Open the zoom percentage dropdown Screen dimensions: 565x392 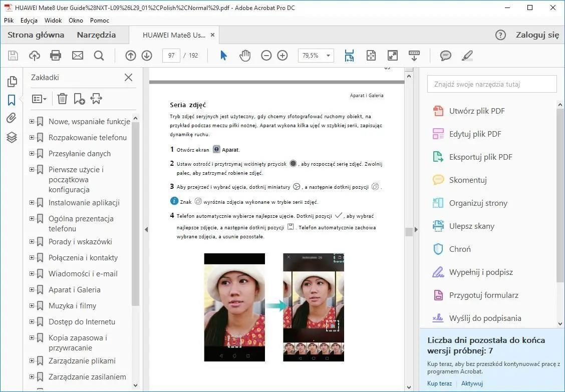pyautogui.click(x=328, y=56)
